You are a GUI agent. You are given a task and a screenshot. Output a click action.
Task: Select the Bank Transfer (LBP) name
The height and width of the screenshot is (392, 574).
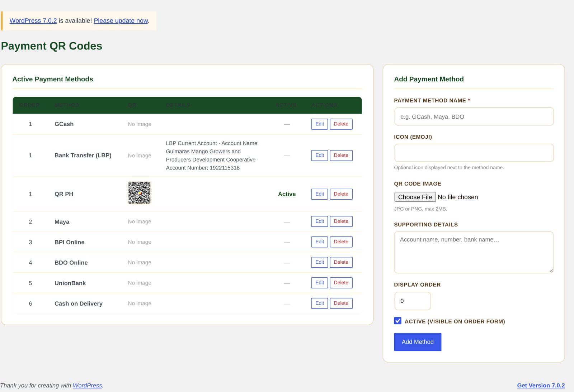pos(83,156)
